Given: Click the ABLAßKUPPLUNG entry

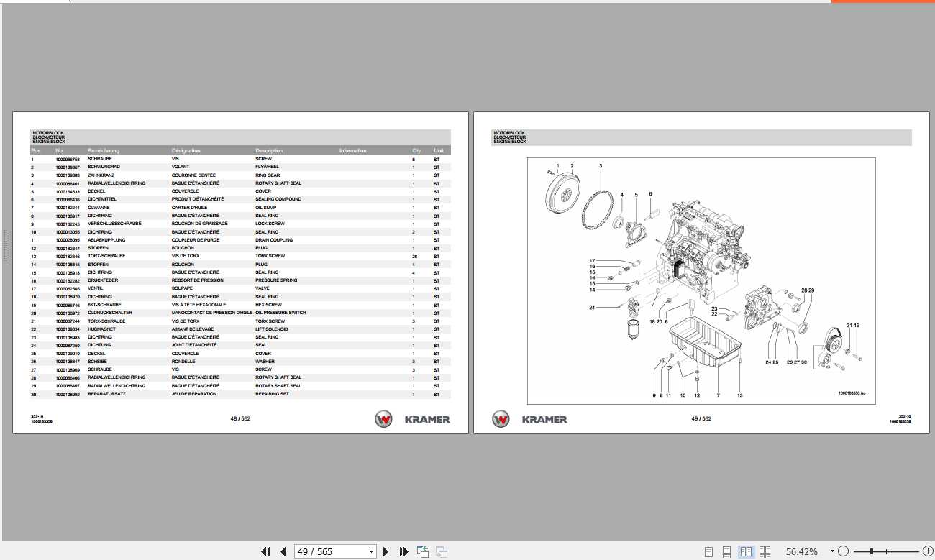Looking at the screenshot, I should [x=106, y=240].
